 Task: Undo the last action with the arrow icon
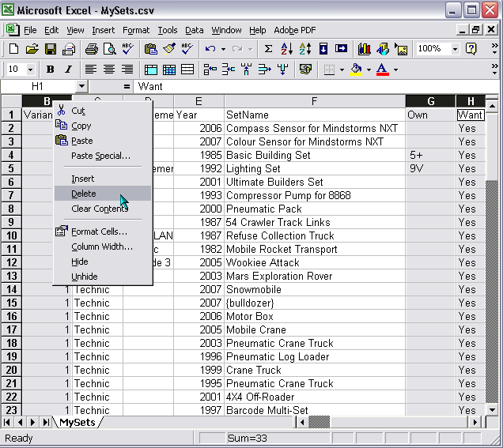tap(210, 49)
